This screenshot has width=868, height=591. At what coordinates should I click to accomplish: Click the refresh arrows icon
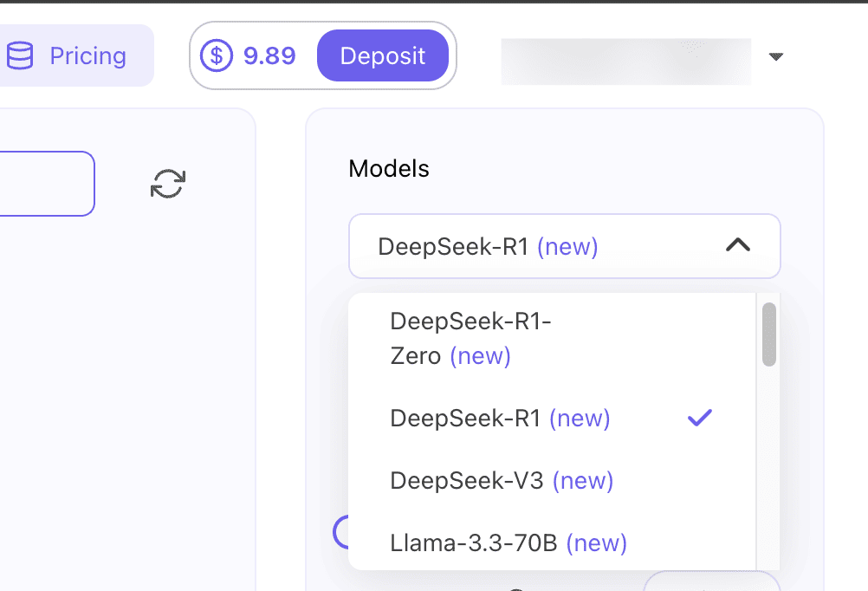(168, 184)
